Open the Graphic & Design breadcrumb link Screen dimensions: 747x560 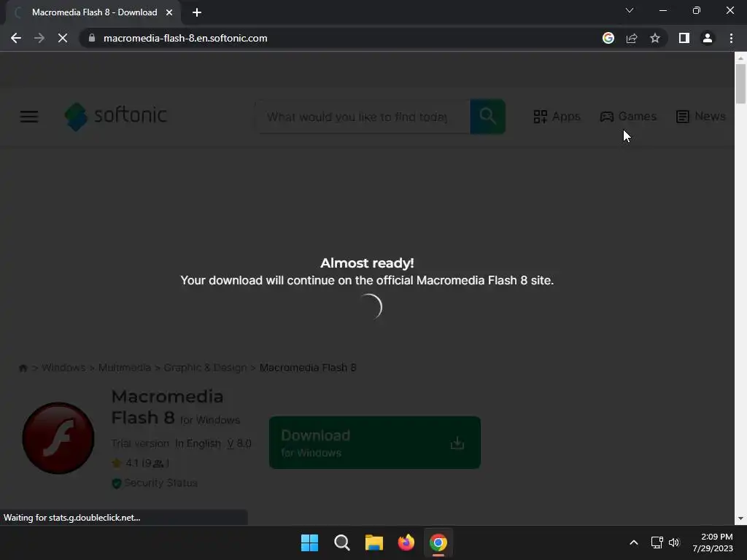point(205,367)
